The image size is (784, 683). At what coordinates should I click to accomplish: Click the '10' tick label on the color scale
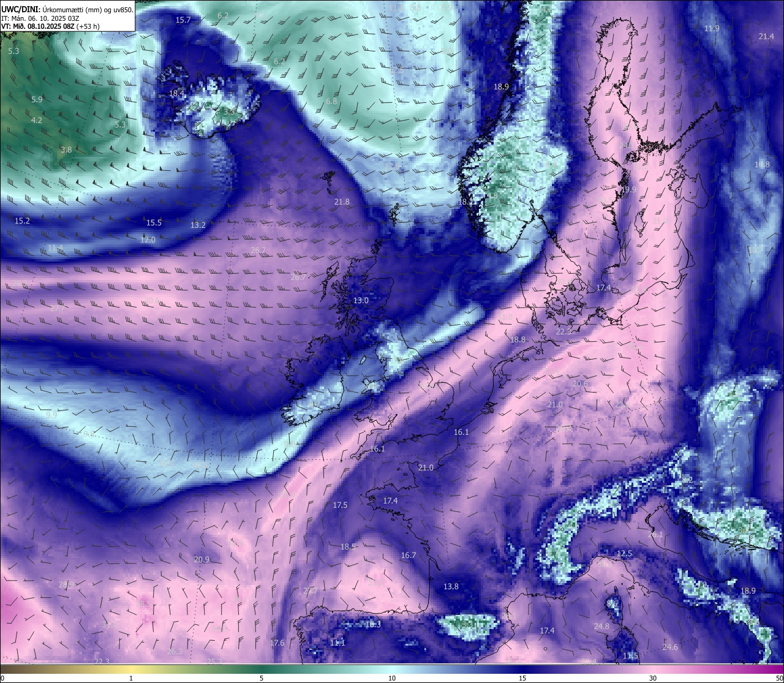[x=392, y=678]
